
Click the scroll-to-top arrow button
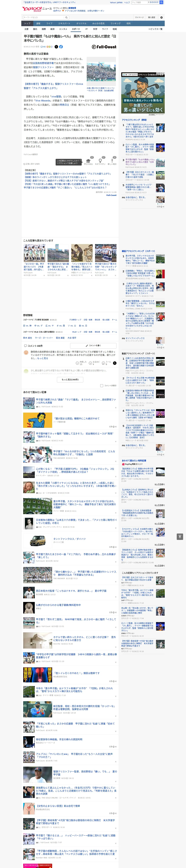180,536
